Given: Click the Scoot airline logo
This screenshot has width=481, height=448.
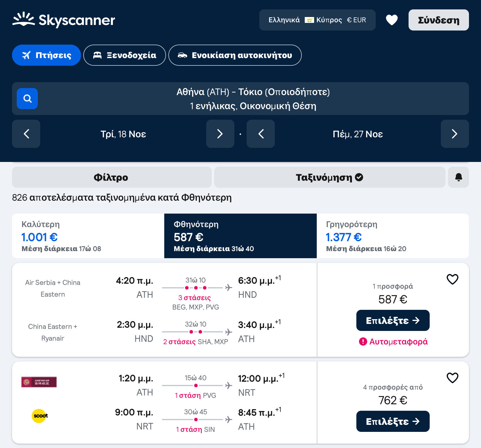Looking at the screenshot, I should pos(40,416).
